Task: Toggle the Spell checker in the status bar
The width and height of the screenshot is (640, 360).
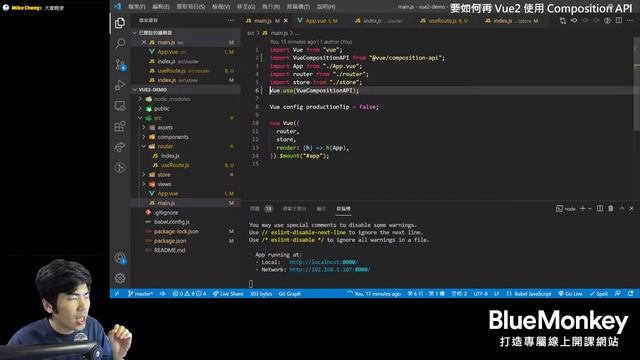Action: pyautogui.click(x=599, y=294)
